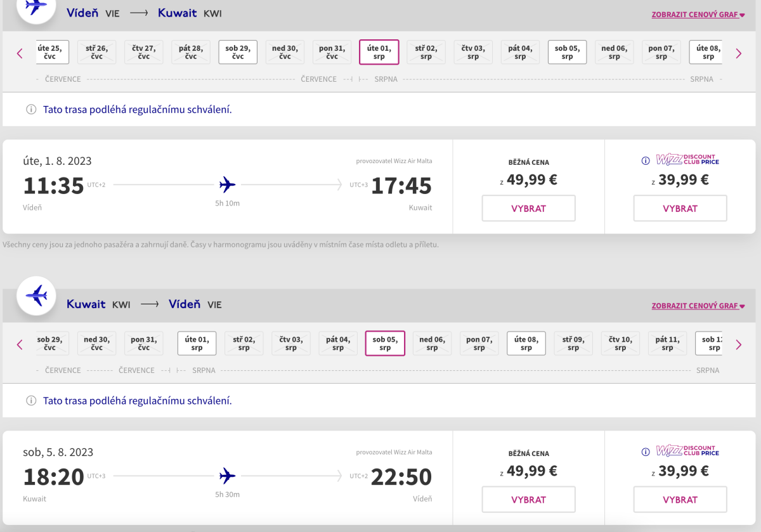The width and height of the screenshot is (761, 532).
Task: Show previous outbound dates with left arrow
Action: (x=20, y=53)
